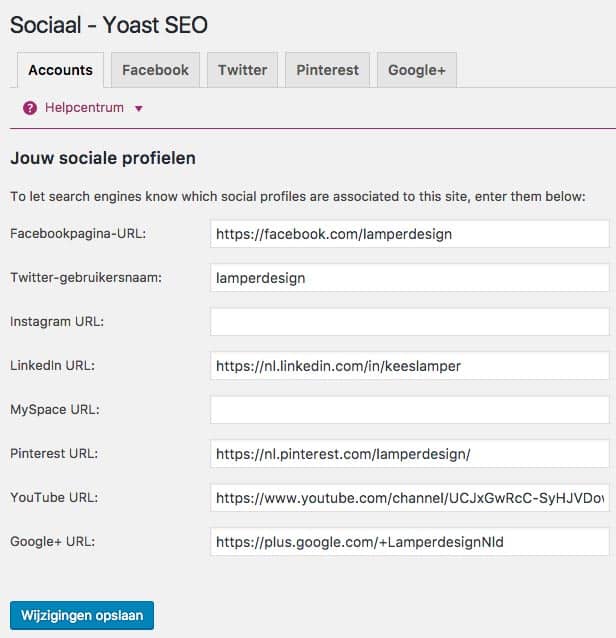Click the empty Instagram URL field
The width and height of the screenshot is (616, 638).
[410, 322]
